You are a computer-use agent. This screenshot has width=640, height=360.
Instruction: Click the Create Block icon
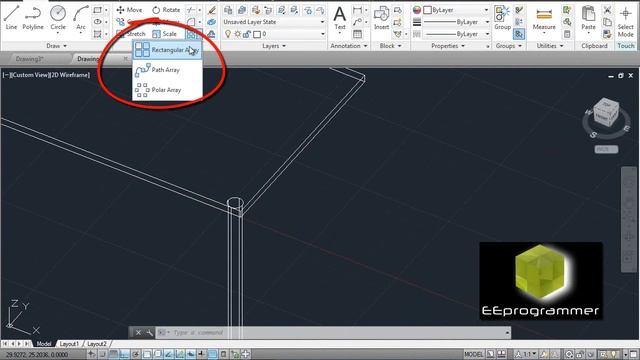coord(397,10)
